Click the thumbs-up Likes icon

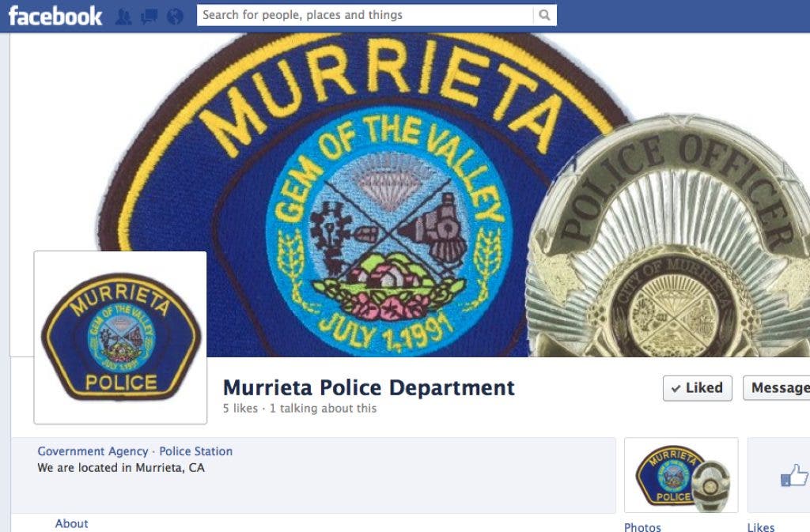click(794, 475)
